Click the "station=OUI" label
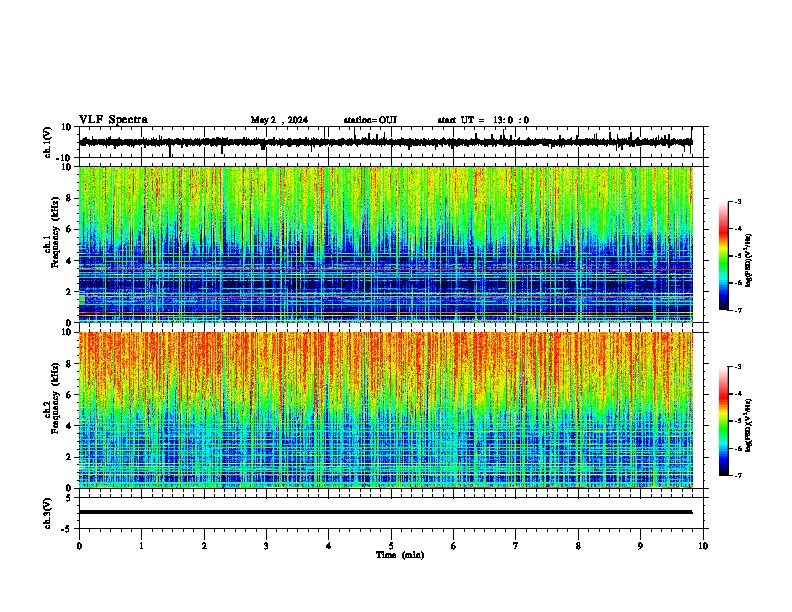Screen dimensions: 792x612 pyautogui.click(x=370, y=120)
